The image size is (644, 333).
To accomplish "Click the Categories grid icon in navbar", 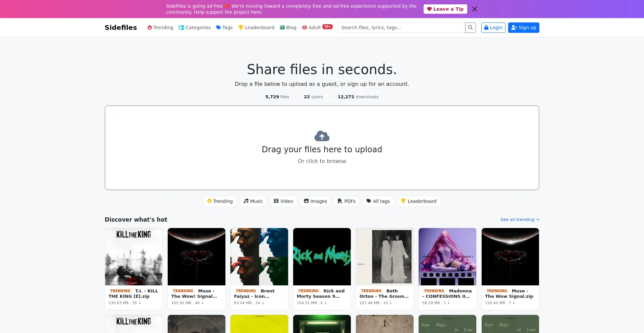I will coord(181,27).
